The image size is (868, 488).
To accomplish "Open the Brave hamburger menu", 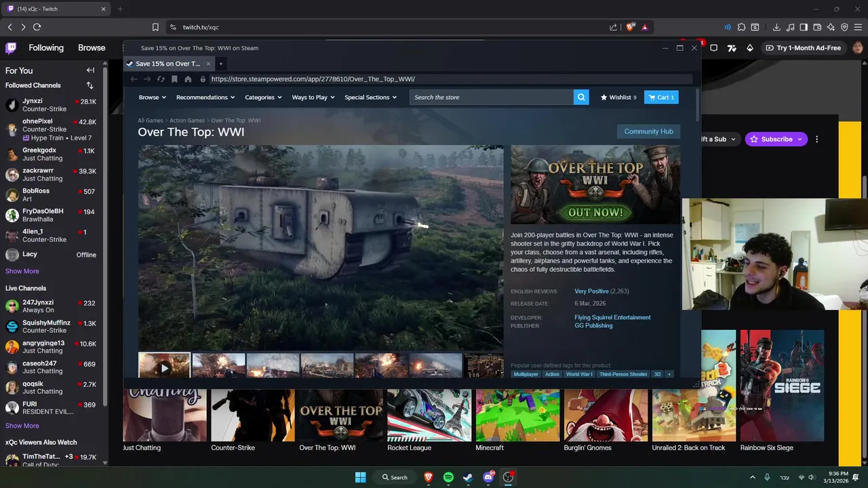I will [x=858, y=27].
